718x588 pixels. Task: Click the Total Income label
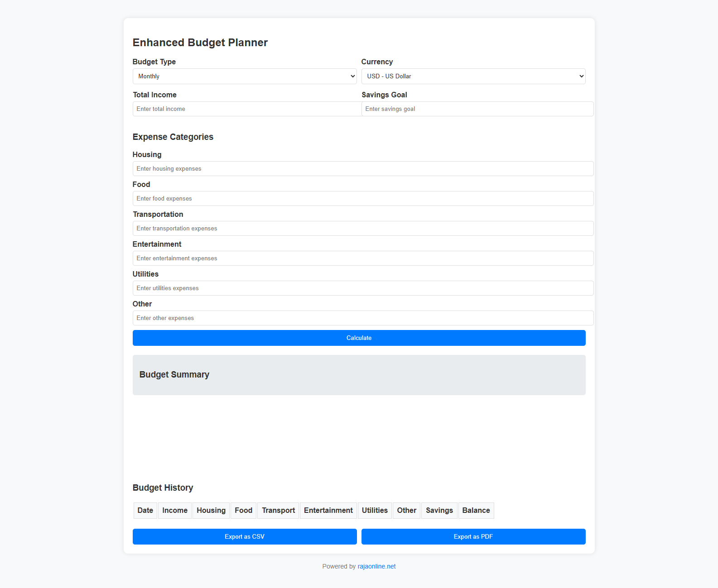(x=155, y=95)
